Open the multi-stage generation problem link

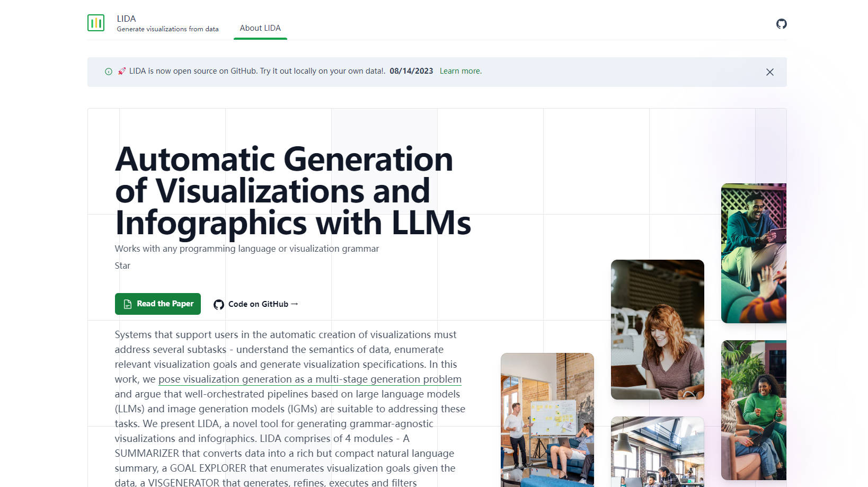(x=309, y=379)
